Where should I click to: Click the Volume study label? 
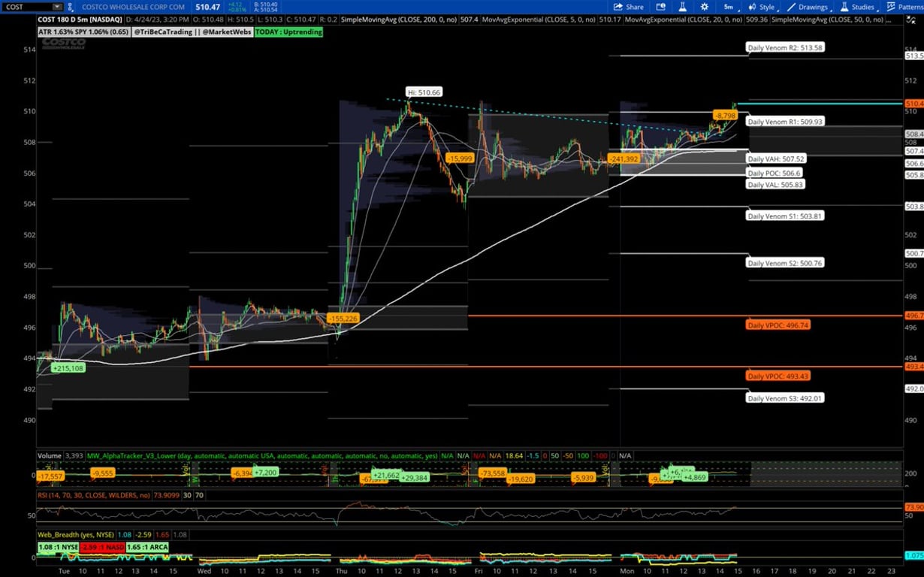click(x=50, y=456)
